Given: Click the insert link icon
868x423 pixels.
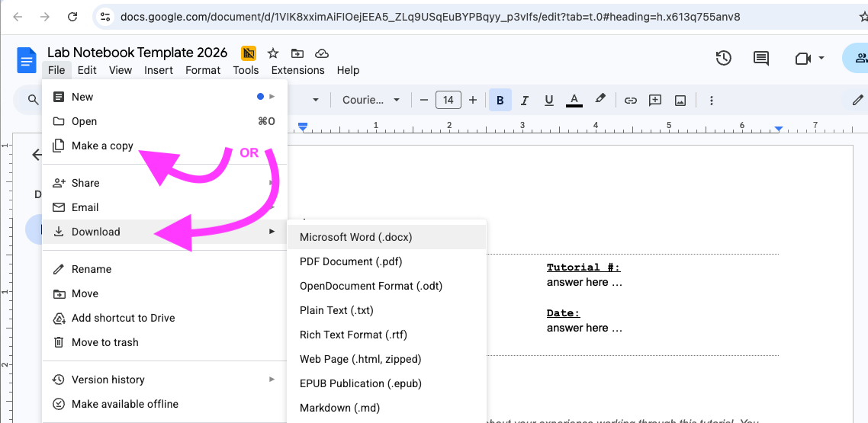Looking at the screenshot, I should click(631, 100).
